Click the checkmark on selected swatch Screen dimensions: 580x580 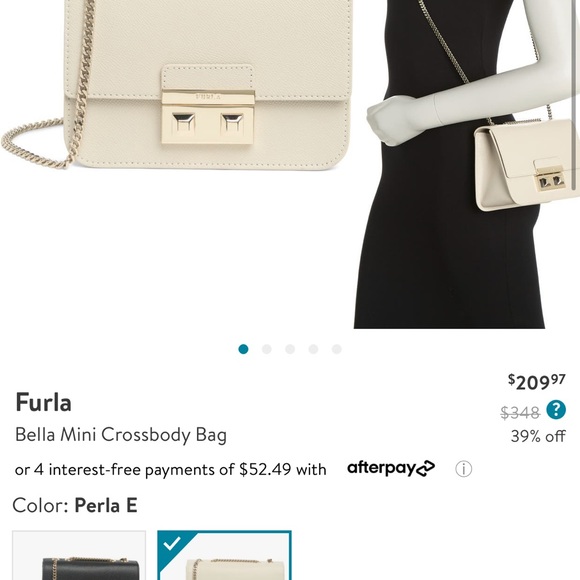[172, 543]
